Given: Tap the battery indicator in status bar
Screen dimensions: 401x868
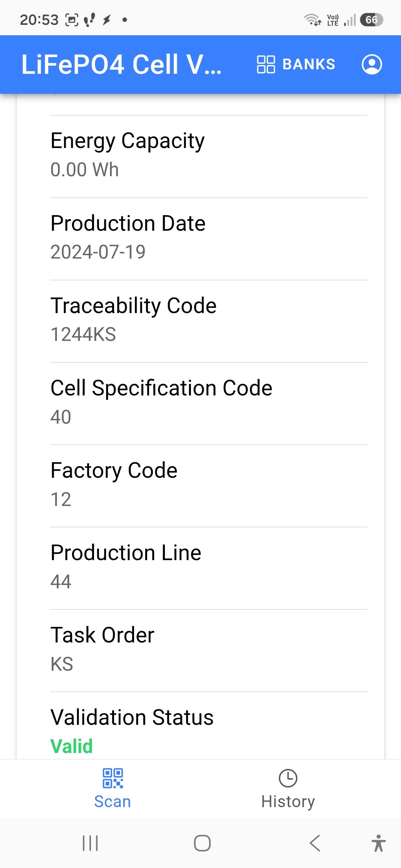Looking at the screenshot, I should (x=371, y=20).
